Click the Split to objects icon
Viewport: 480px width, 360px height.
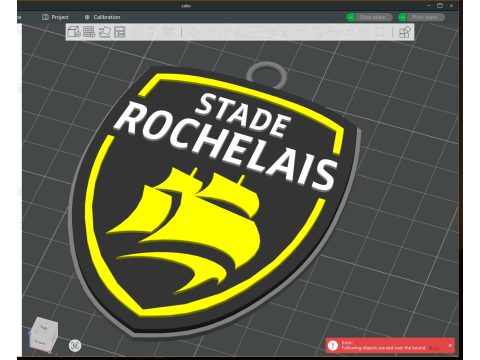click(x=138, y=32)
